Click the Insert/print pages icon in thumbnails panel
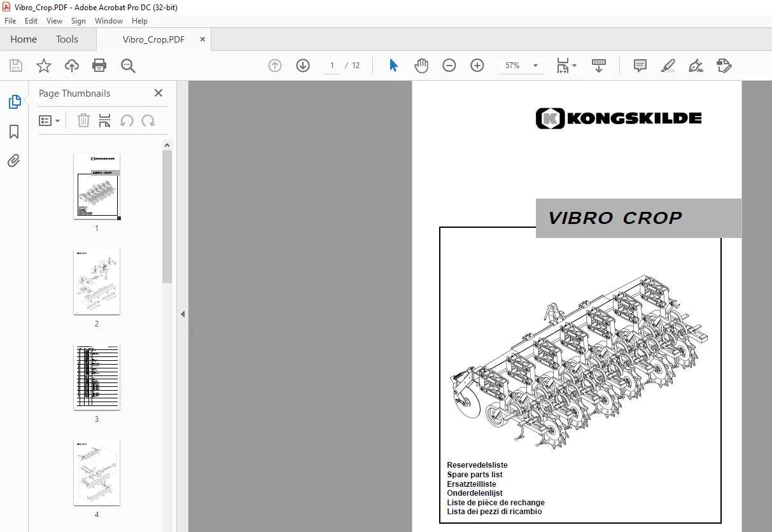This screenshot has width=772, height=532. click(105, 120)
